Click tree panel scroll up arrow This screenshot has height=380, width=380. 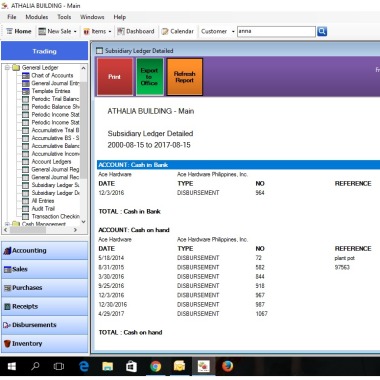(x=83, y=68)
